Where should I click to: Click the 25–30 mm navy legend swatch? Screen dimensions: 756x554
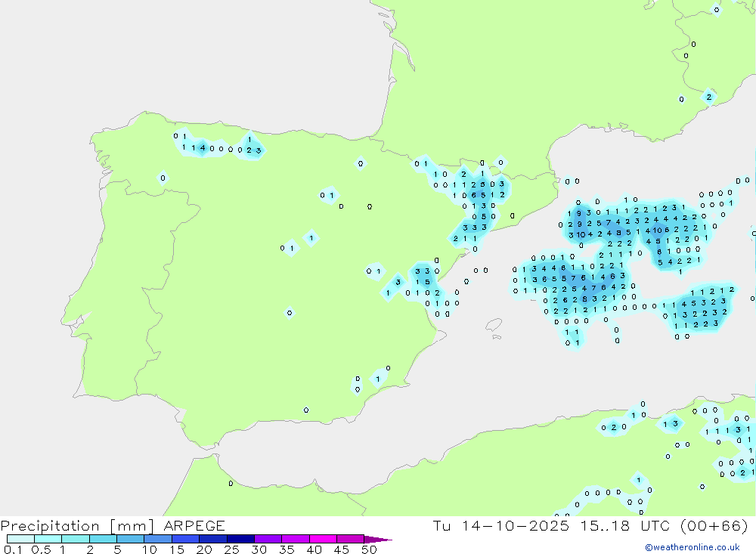click(x=240, y=539)
